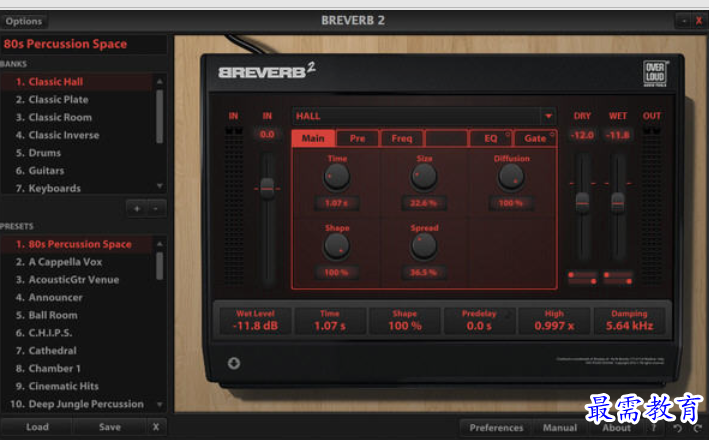Click the High 0.997 x quick slot
Viewport: 709px width, 440px height.
(554, 321)
